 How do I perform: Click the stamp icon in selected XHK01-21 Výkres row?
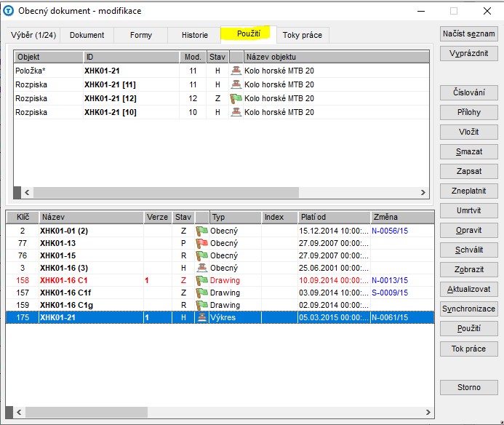pyautogui.click(x=202, y=317)
